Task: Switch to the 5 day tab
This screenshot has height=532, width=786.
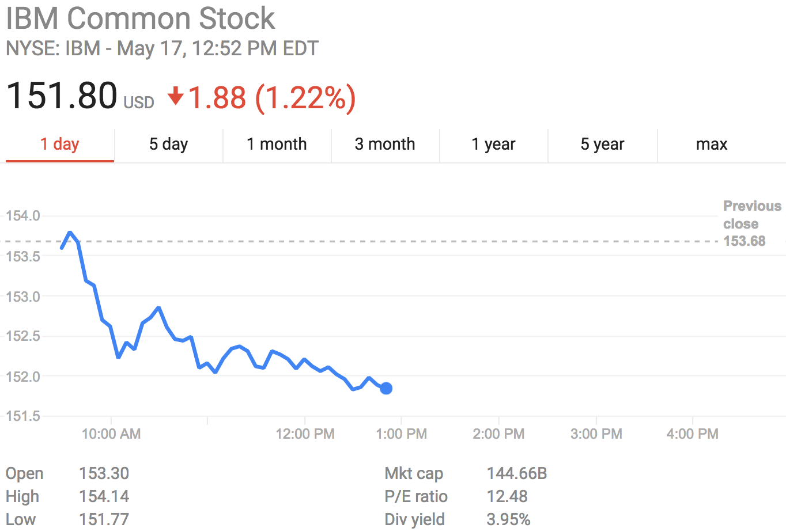Action: tap(168, 145)
